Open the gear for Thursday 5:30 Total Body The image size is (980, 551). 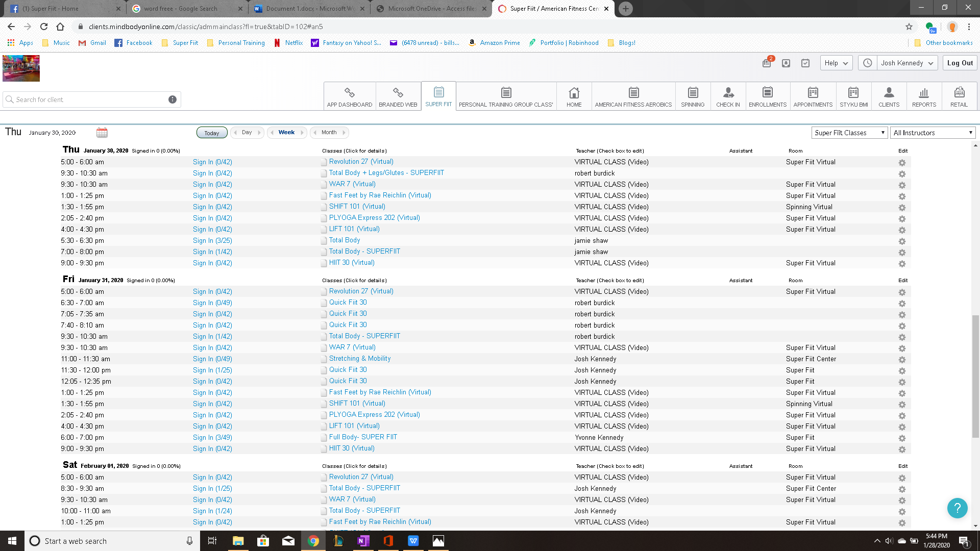(x=902, y=241)
